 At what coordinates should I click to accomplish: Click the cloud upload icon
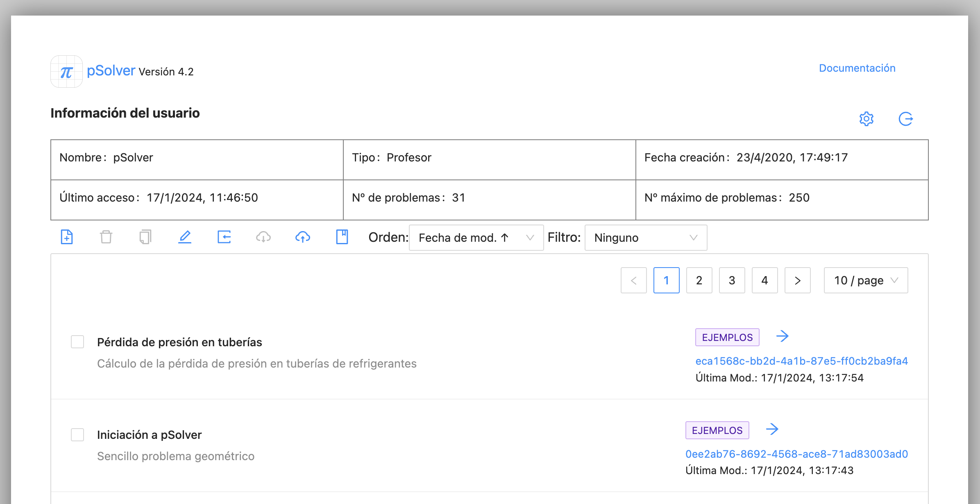[x=303, y=237]
